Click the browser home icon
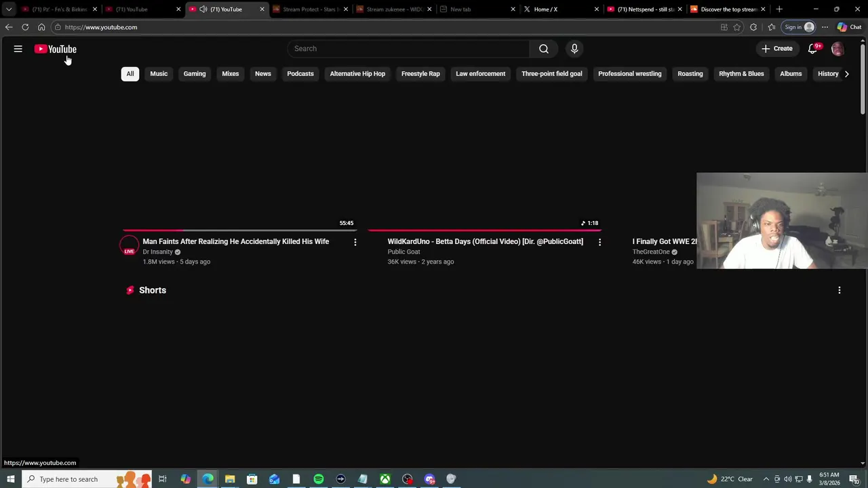The width and height of the screenshot is (868, 488). [41, 27]
